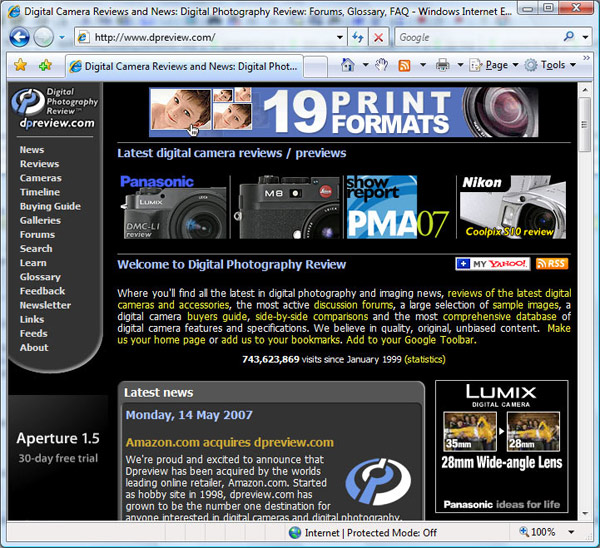Follow the discussion forums link
The height and width of the screenshot is (548, 600).
pos(353,305)
